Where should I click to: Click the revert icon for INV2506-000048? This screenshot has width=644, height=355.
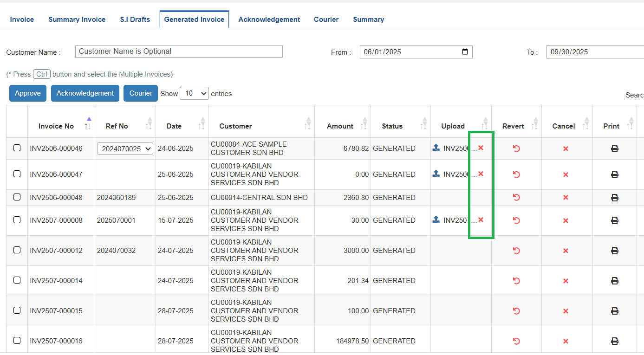tap(516, 197)
